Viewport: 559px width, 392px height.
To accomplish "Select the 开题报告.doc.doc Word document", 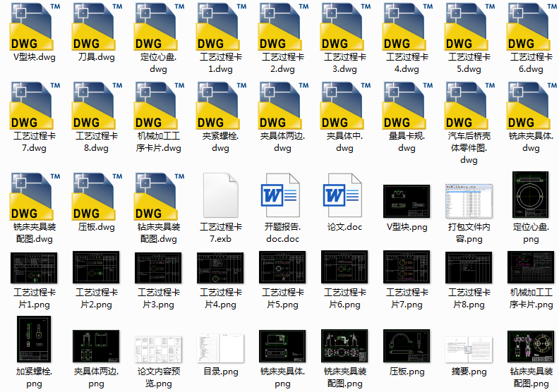I will click(281, 195).
